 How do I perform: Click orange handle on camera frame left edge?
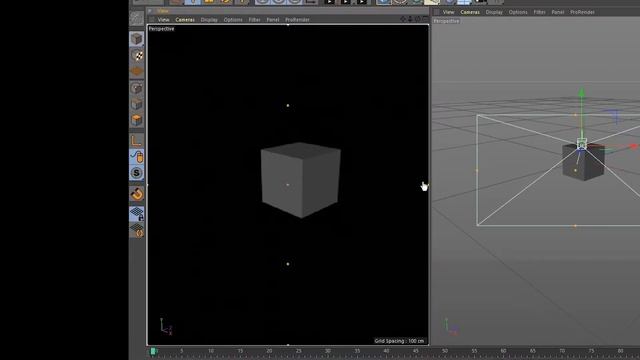point(477,170)
